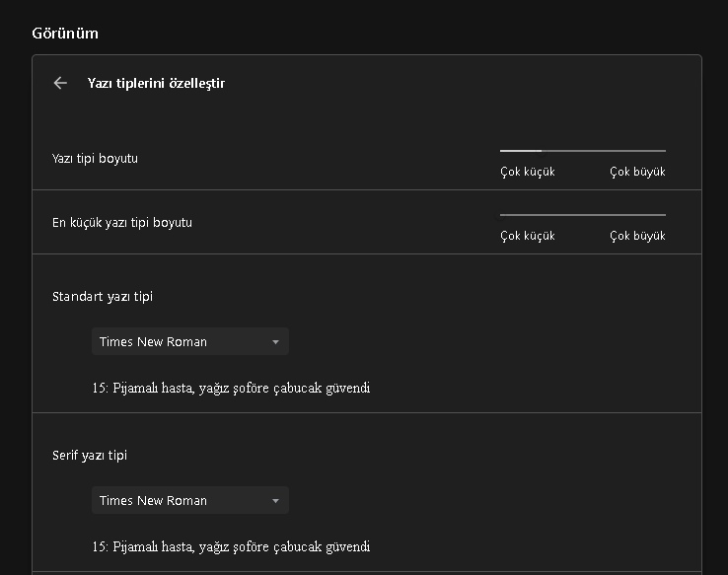728x575 pixels.
Task: Click Çok küçük under Yazı tipi boyutu slider
Action: [x=528, y=172]
